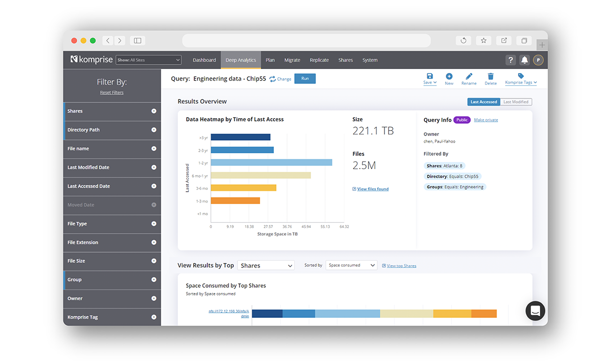Open Komprise Tags with the tag icon
Screen dimensions: 610x364
[x=521, y=78]
